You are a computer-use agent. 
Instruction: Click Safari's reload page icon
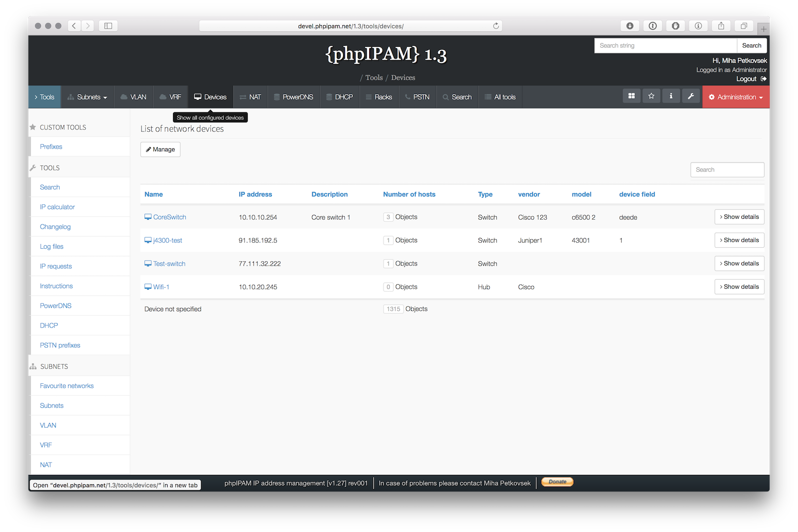[496, 26]
